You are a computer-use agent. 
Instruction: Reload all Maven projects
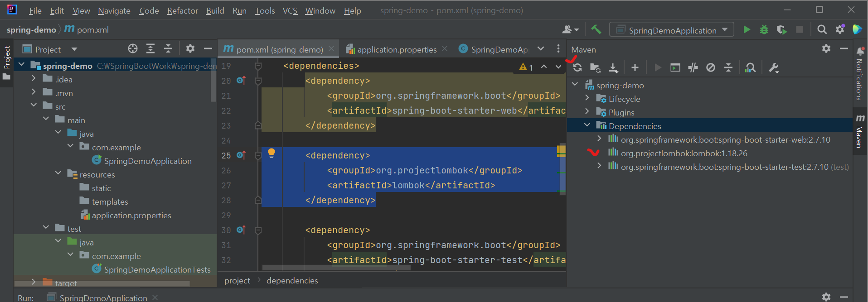point(577,68)
